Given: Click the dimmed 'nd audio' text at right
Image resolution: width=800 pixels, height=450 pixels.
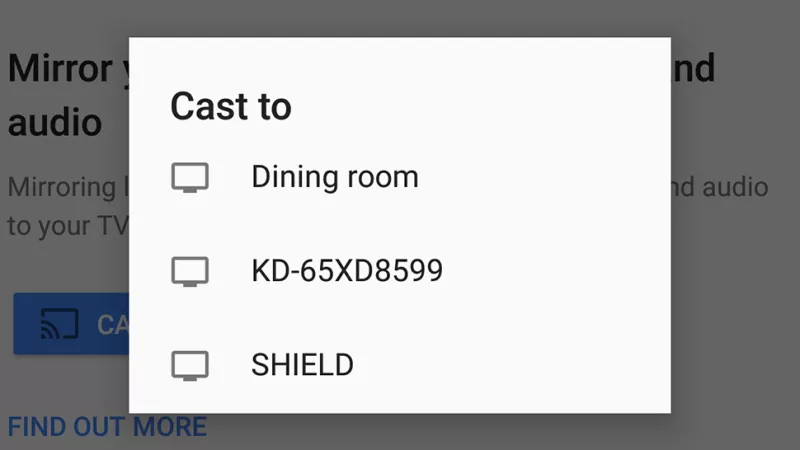Looking at the screenshot, I should tap(720, 187).
